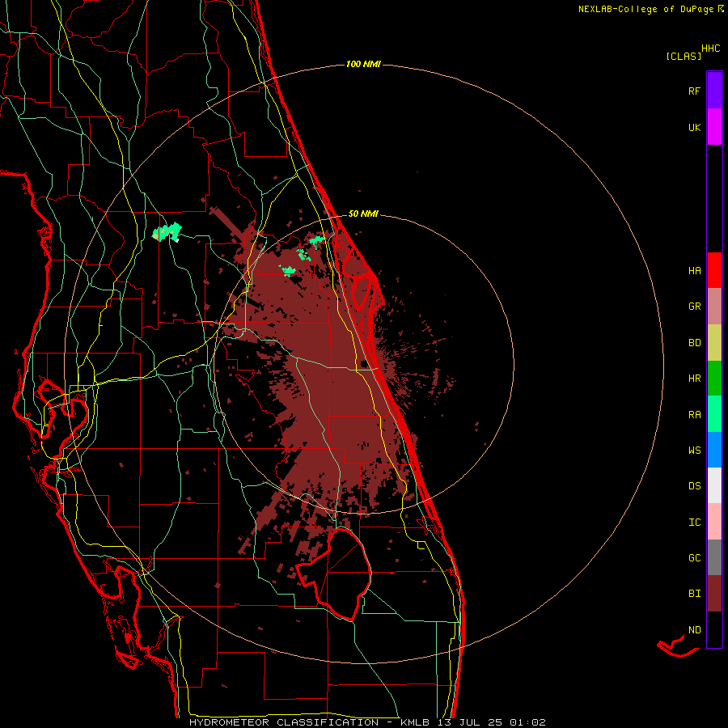The width and height of the screenshot is (728, 728).
Task: Click the "01:02" timestamp text
Action: tap(527, 722)
